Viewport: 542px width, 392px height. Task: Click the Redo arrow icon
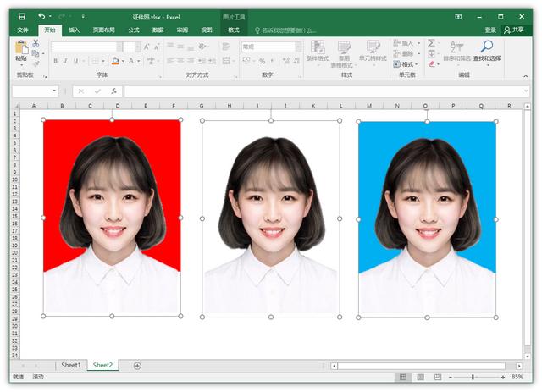click(x=62, y=16)
